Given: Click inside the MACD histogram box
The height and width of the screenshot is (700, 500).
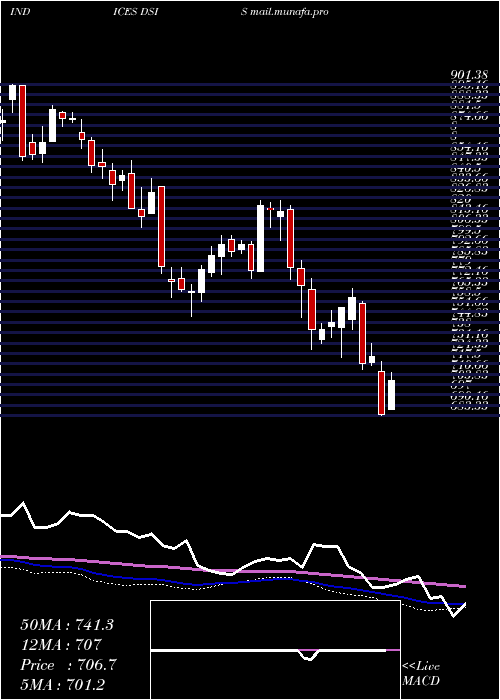Looking at the screenshot, I should click(x=275, y=650).
